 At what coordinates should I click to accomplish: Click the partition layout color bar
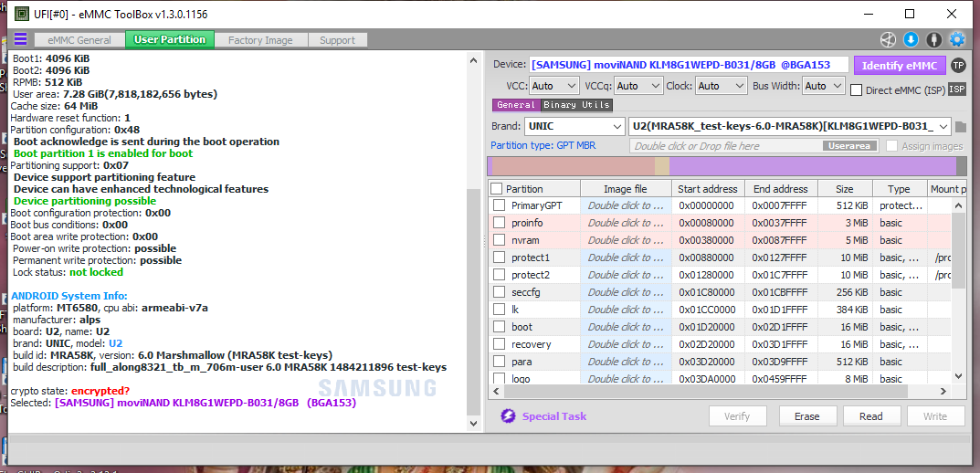tap(722, 165)
